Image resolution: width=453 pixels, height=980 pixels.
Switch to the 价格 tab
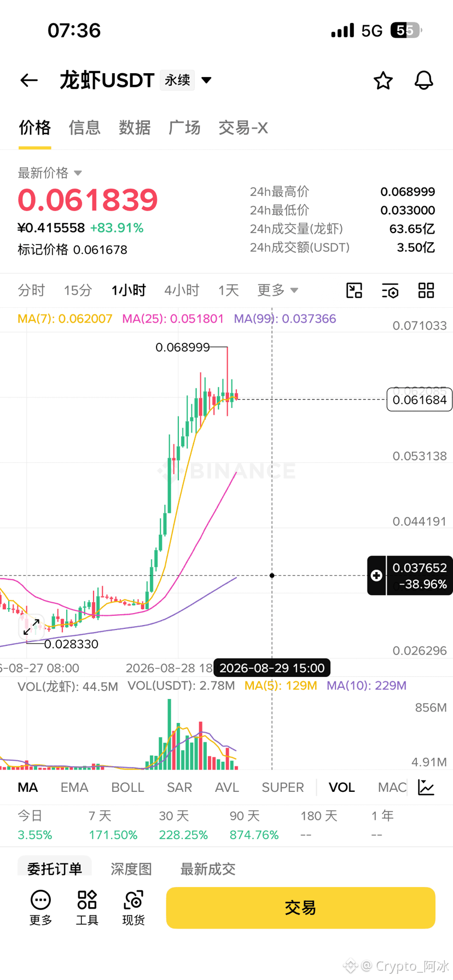click(34, 127)
